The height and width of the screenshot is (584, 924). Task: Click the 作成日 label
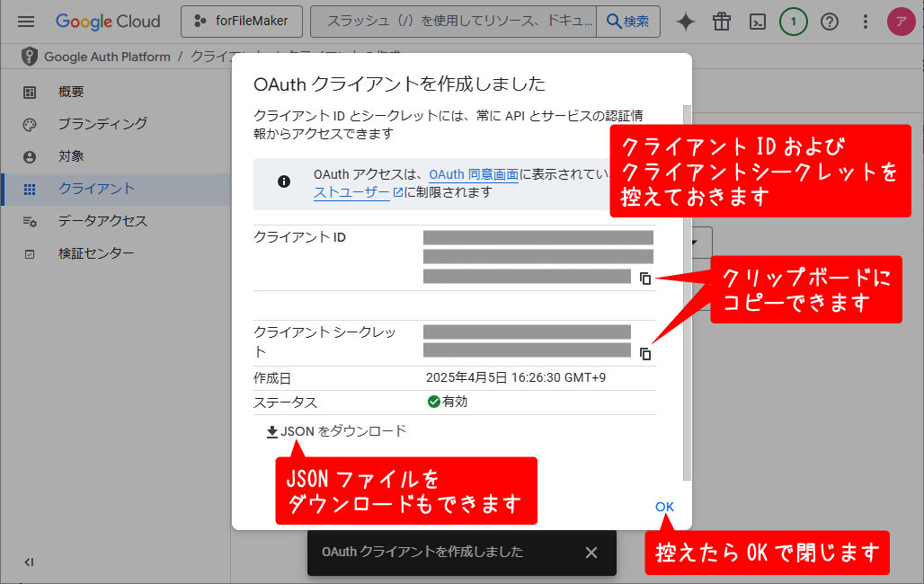coord(272,378)
